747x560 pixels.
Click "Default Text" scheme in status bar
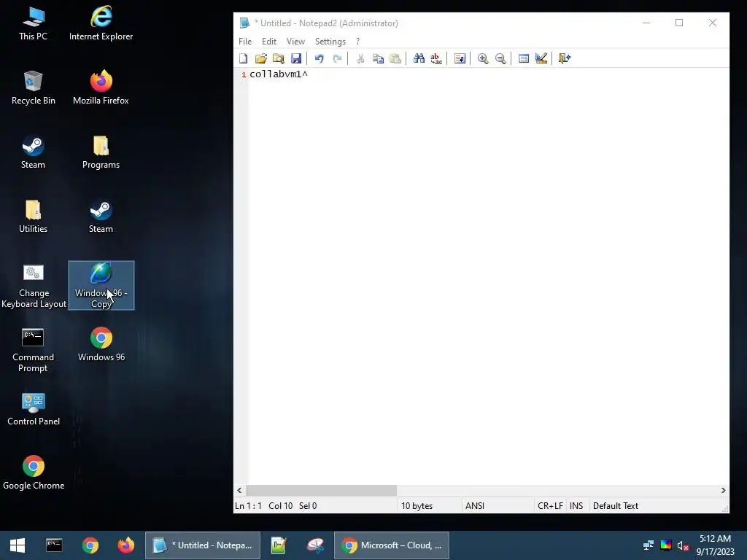[616, 506]
